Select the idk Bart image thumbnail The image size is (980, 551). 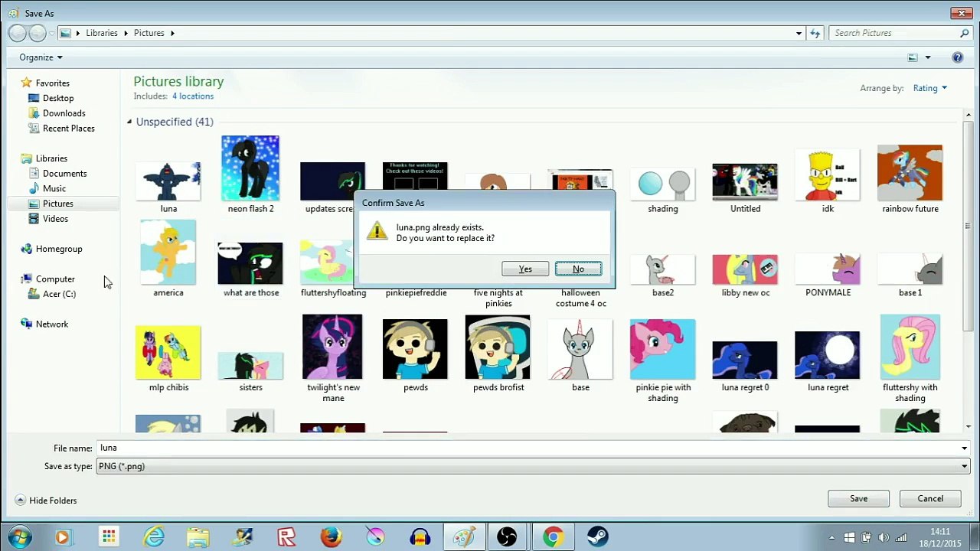pos(828,174)
